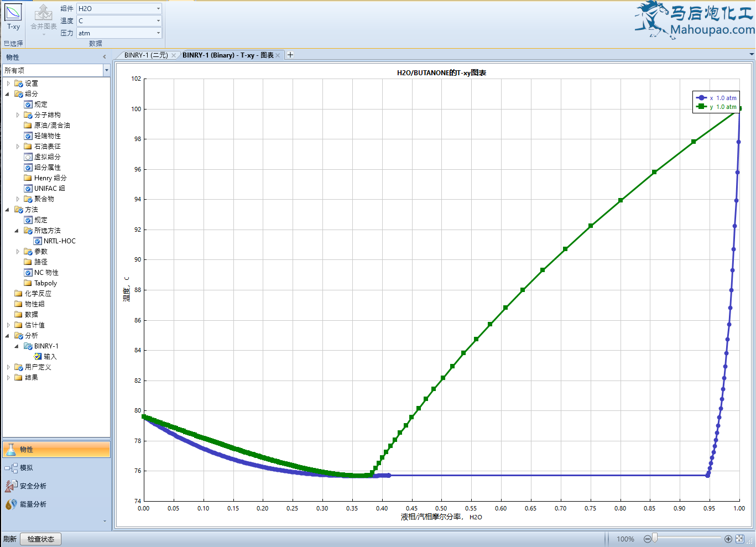Select 数据 in the tree

pyautogui.click(x=32, y=315)
